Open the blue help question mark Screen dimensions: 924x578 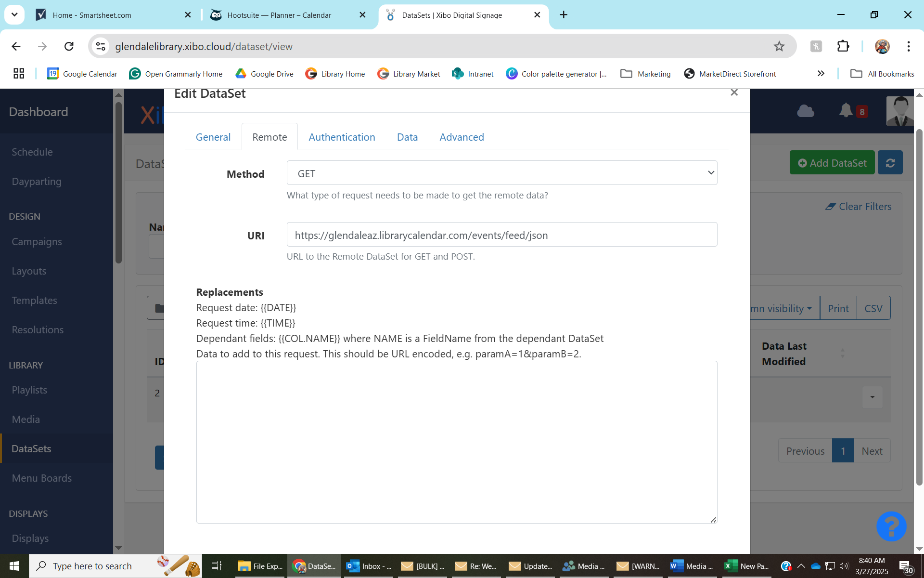tap(891, 526)
